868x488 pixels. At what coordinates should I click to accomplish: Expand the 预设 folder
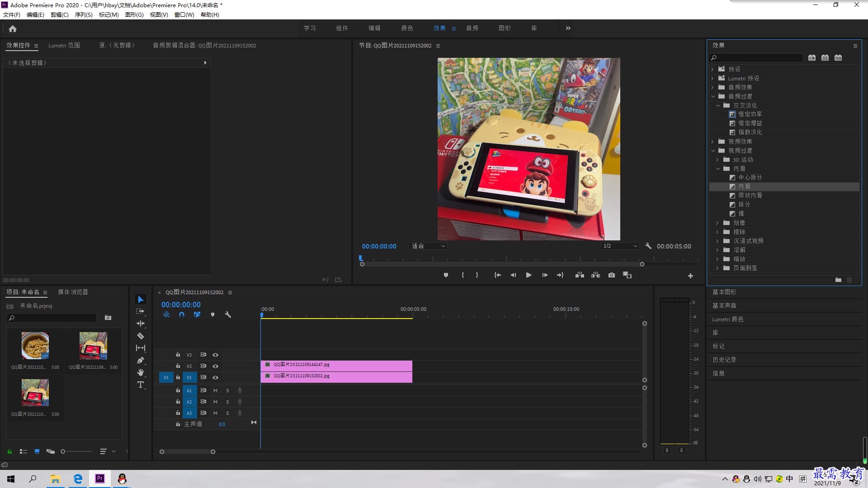712,69
